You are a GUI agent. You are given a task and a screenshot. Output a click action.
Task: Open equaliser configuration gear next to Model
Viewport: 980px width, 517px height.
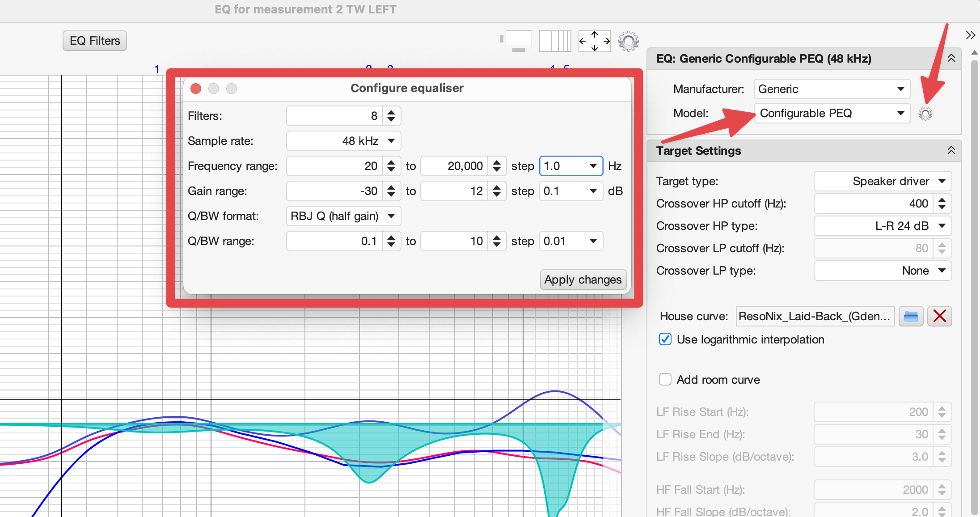(x=925, y=114)
